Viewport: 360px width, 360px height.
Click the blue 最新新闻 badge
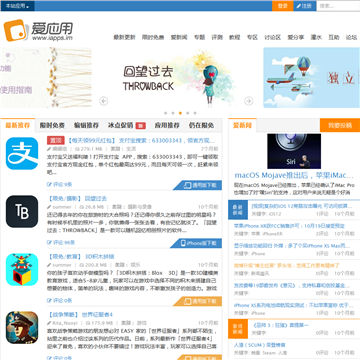coord(238,210)
